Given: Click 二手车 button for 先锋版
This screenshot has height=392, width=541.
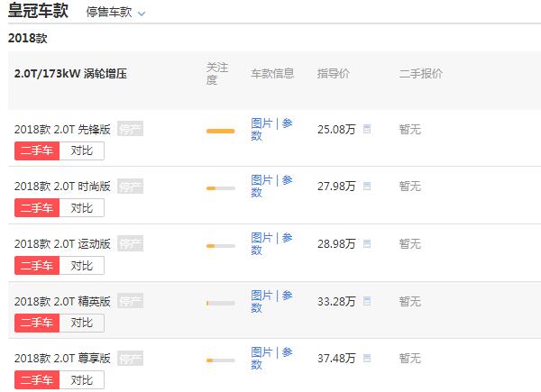Looking at the screenshot, I should pos(37,150).
